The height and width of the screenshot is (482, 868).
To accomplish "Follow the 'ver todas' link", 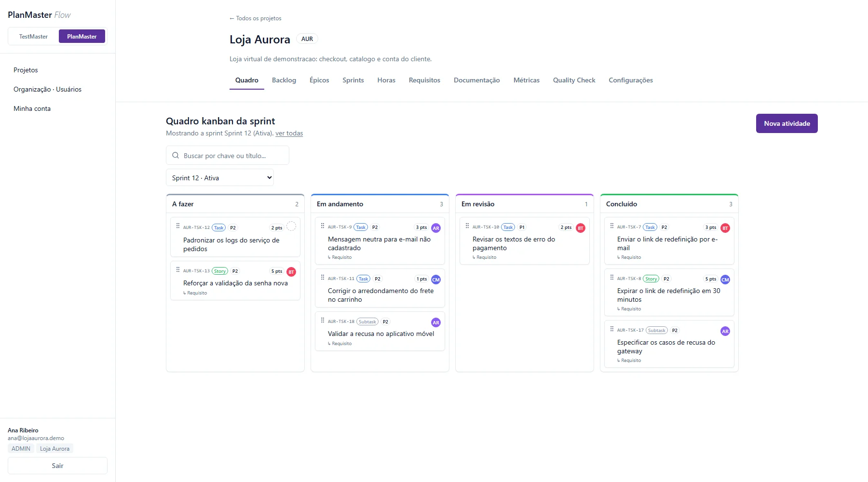I will click(x=289, y=134).
